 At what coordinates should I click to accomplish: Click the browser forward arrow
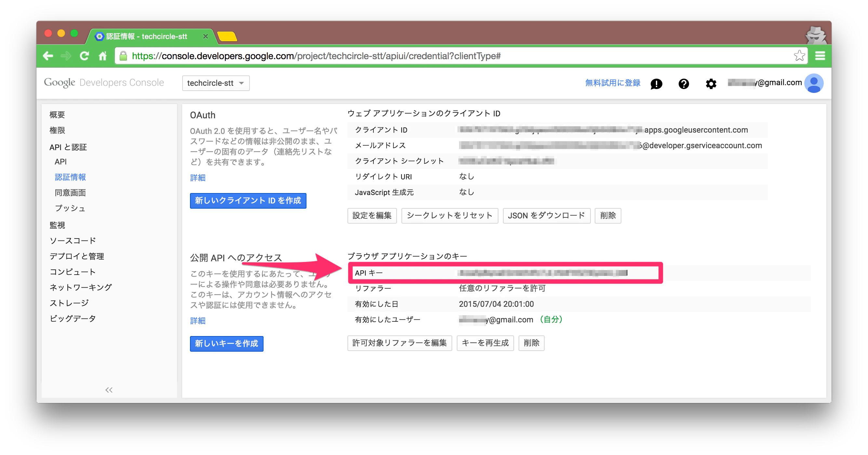coord(66,56)
